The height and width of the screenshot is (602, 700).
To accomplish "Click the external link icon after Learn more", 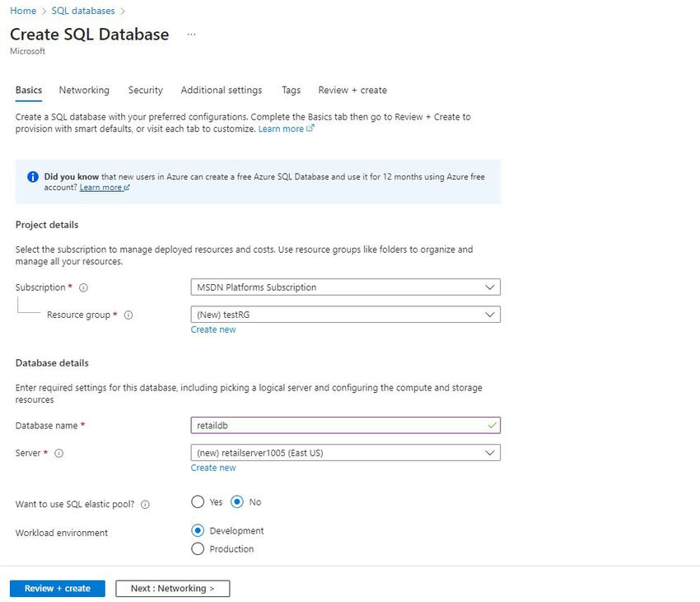I will (310, 129).
